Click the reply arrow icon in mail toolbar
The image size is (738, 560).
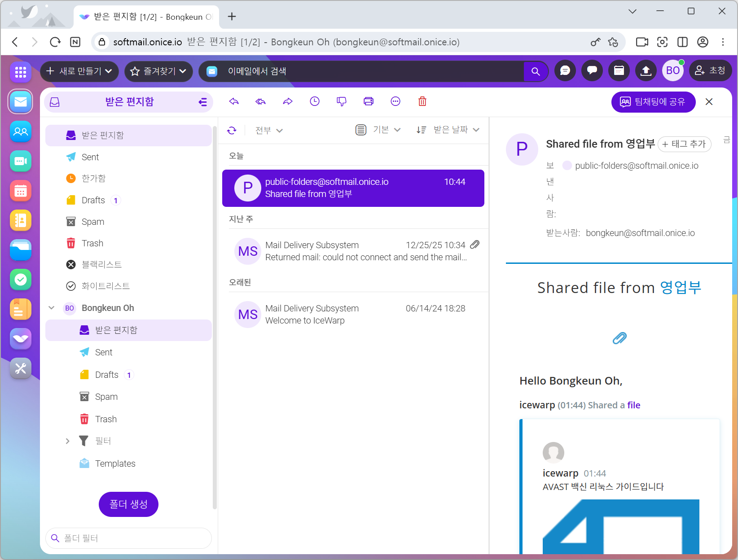[x=234, y=101]
